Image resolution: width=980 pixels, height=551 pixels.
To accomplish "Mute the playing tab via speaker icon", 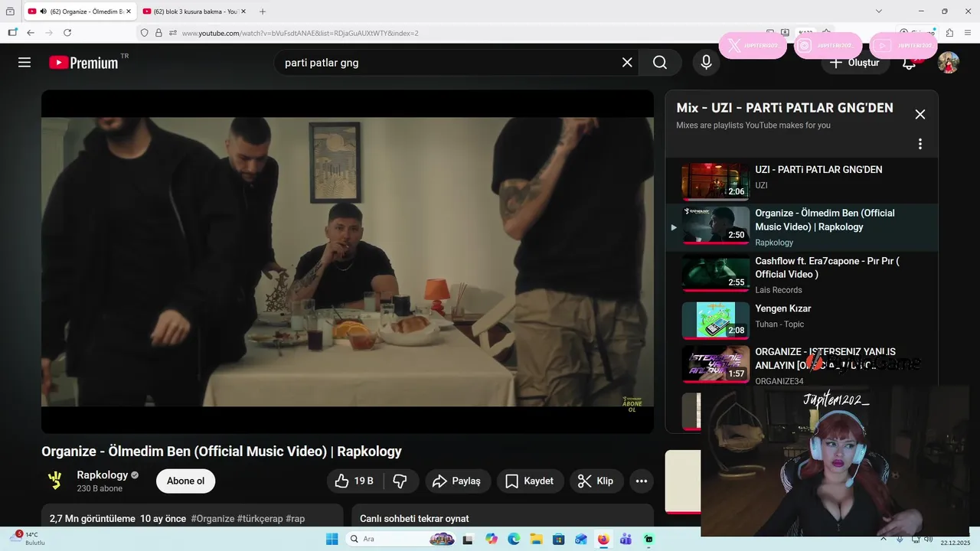I will point(42,11).
